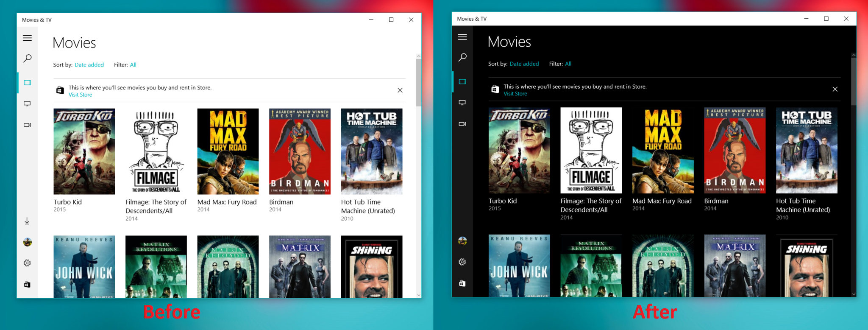Open Settings gear in light-theme window

(x=27, y=263)
